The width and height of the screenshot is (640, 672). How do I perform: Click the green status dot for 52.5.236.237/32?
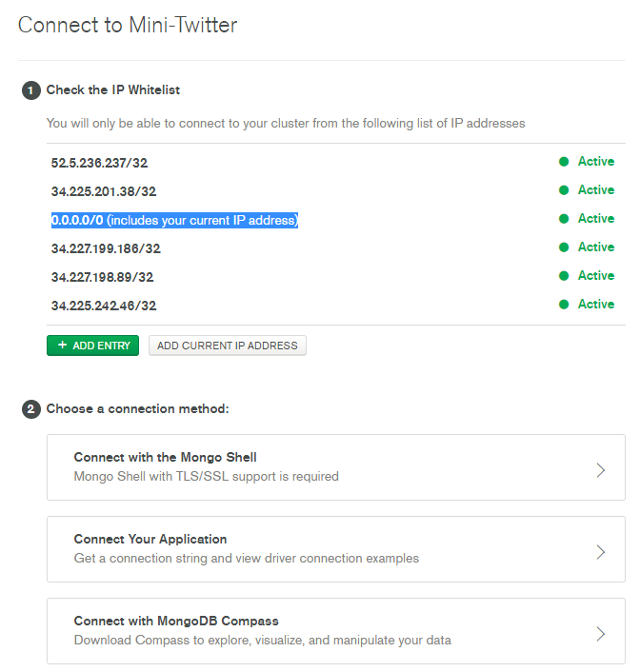coord(564,162)
